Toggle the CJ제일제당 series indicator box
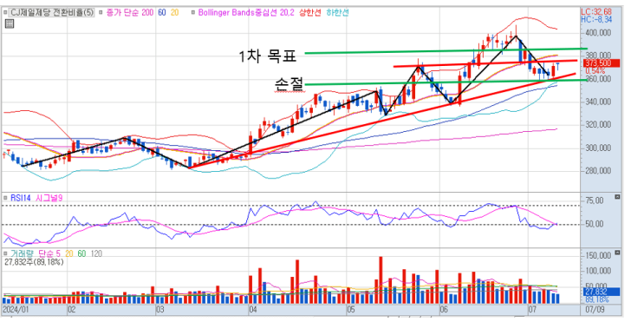Viewport: 644px width, 322px height. (x=6, y=13)
